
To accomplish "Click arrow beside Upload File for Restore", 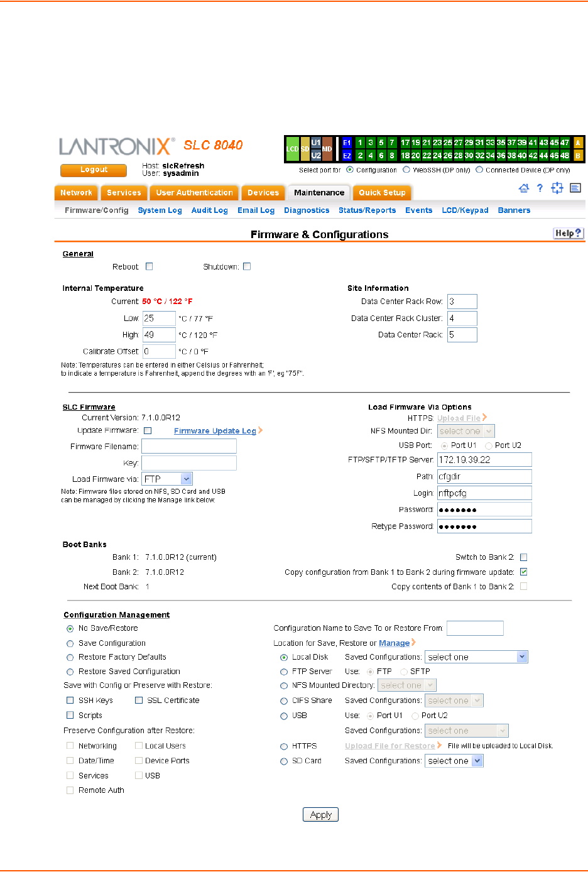I will point(440,746).
